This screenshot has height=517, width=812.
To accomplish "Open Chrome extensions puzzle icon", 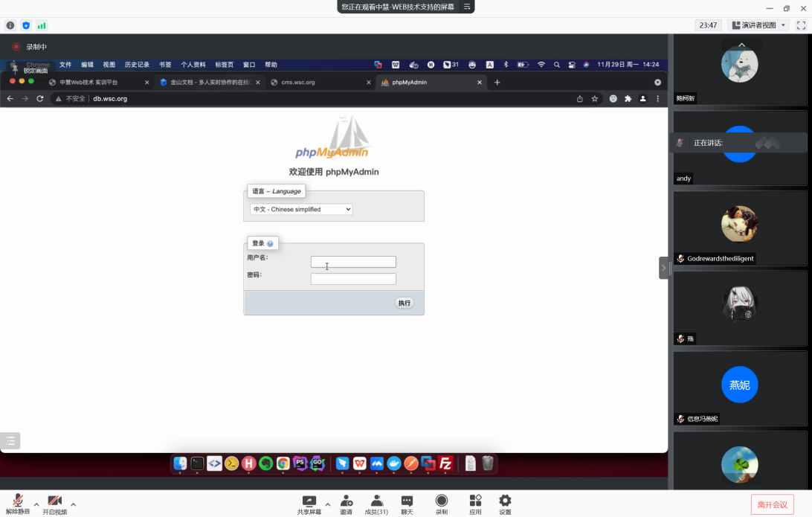I will [628, 98].
